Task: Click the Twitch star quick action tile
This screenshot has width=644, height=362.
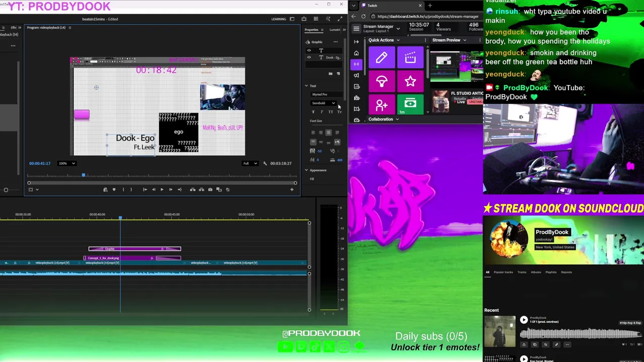Action: click(x=410, y=81)
